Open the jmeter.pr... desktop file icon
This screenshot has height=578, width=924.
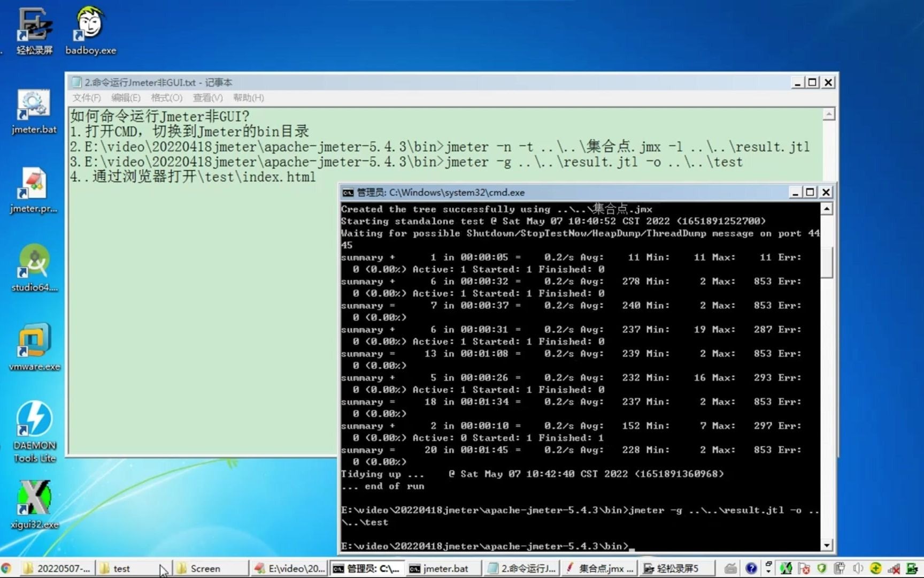(34, 191)
